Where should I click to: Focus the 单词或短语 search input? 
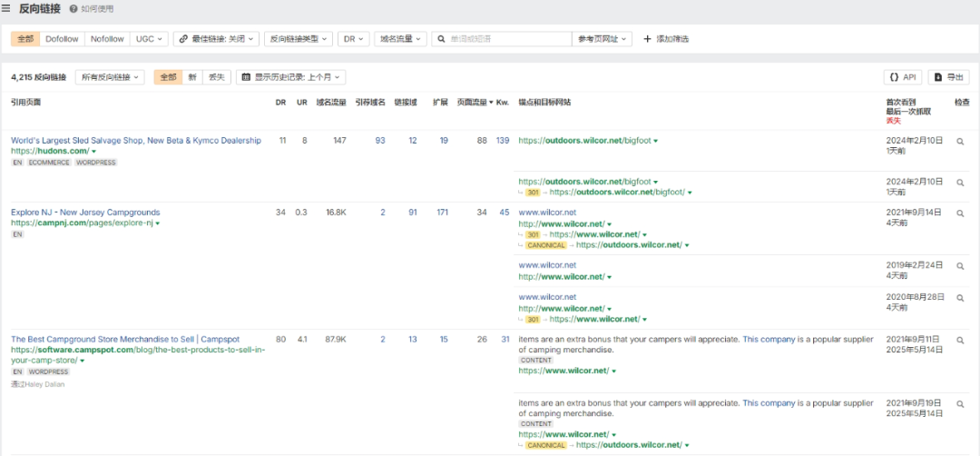501,39
